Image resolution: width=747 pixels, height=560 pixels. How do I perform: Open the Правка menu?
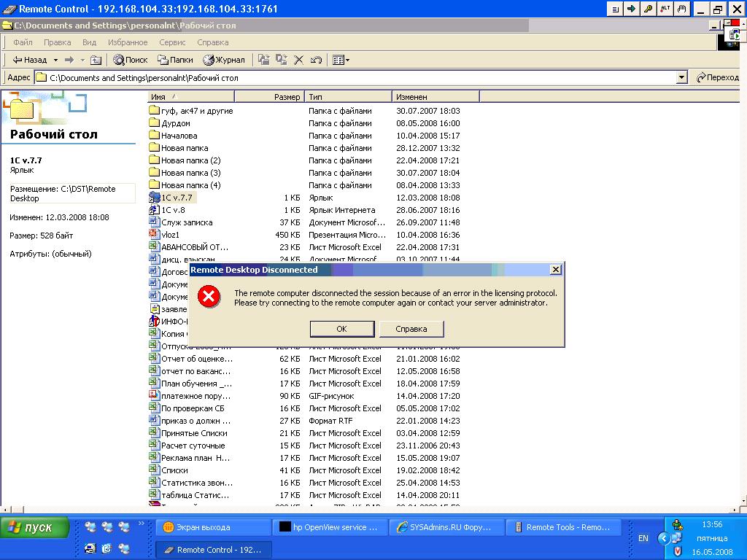(57, 42)
